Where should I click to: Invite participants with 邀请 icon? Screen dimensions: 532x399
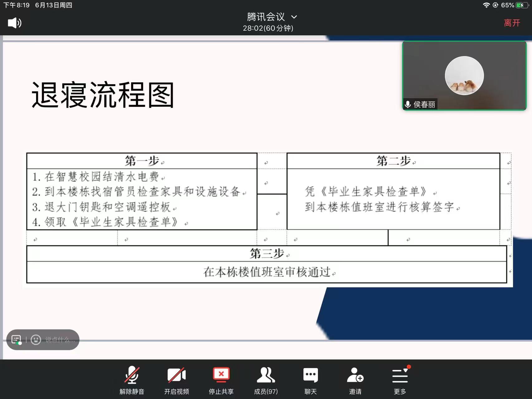click(x=355, y=380)
